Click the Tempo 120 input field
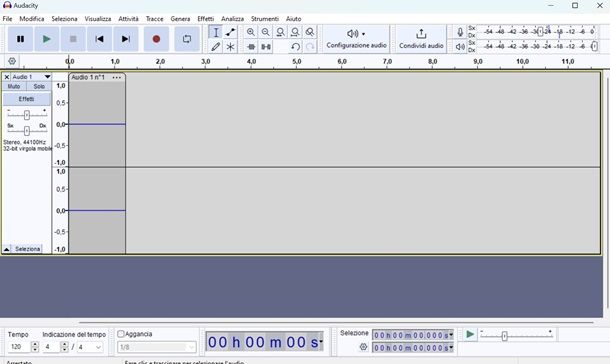The height and width of the screenshot is (364, 610). click(x=19, y=347)
